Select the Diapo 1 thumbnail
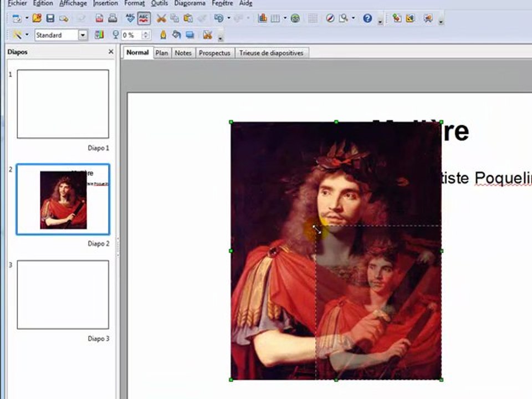This screenshot has width=532, height=399. pyautogui.click(x=63, y=104)
